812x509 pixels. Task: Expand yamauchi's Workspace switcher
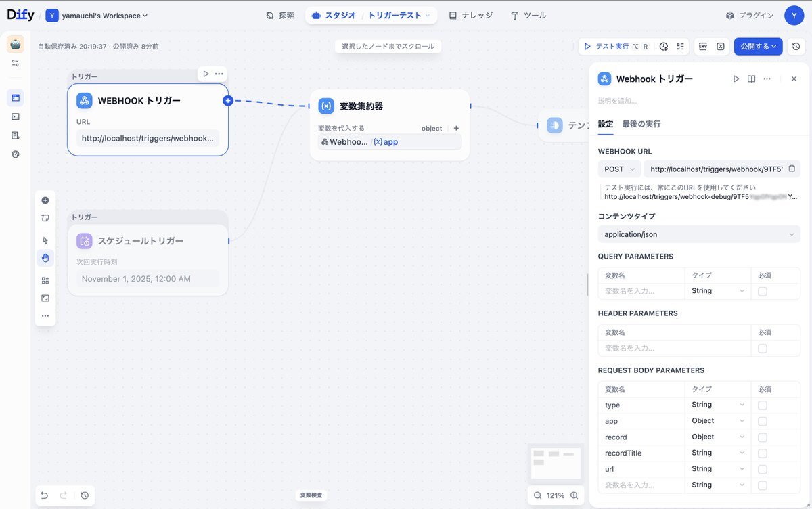(97, 15)
